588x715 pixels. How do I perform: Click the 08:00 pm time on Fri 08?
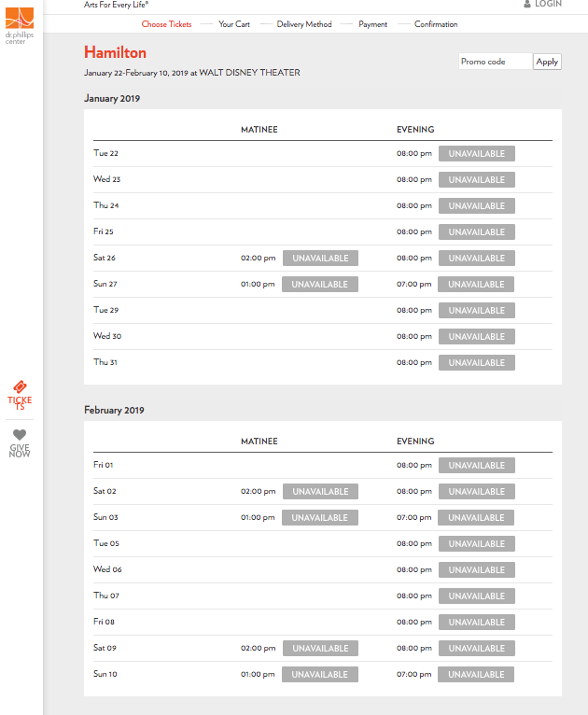point(414,622)
